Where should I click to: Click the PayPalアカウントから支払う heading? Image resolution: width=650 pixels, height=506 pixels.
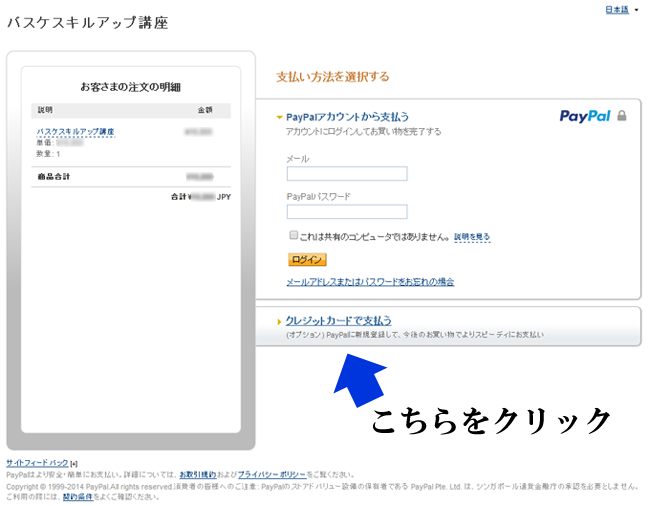click(x=347, y=117)
